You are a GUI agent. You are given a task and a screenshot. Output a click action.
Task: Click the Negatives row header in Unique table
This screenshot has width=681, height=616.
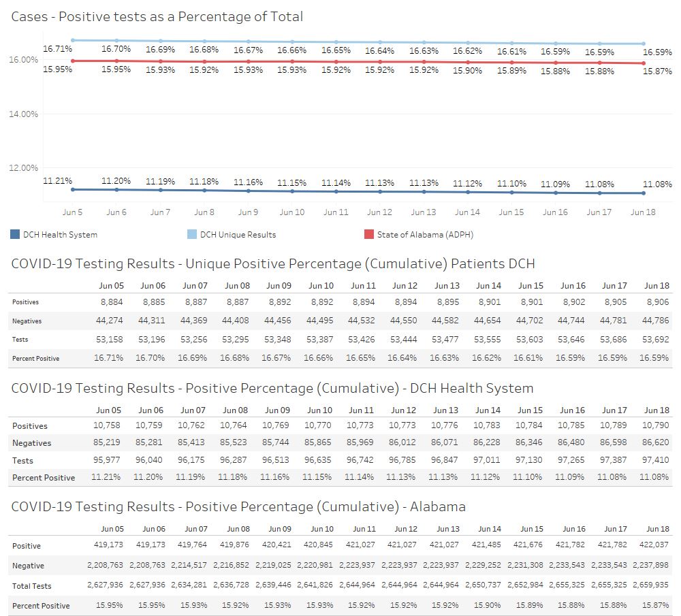[x=27, y=321]
